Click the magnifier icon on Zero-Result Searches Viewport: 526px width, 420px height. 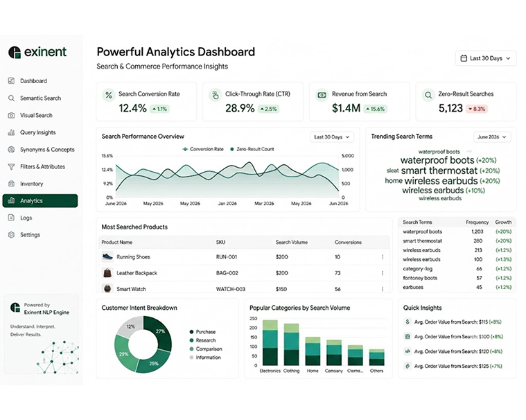pos(428,95)
